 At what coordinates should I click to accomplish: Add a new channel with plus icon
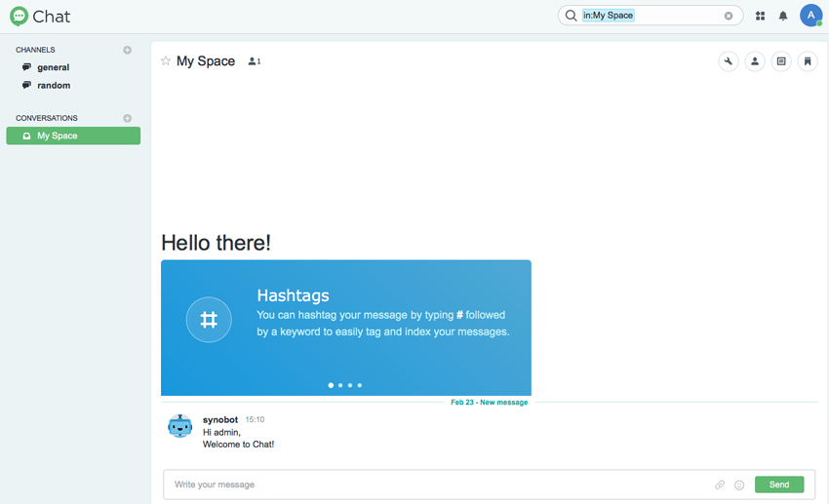click(x=128, y=50)
